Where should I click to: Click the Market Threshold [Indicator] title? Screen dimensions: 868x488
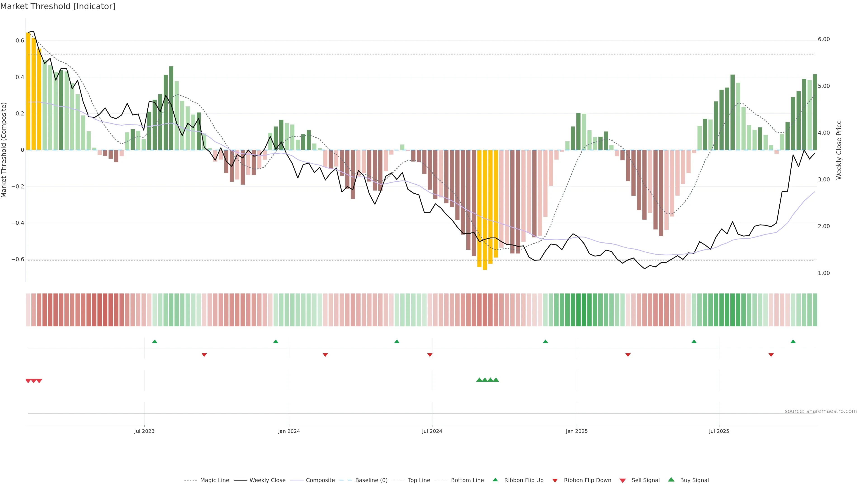[x=58, y=6]
